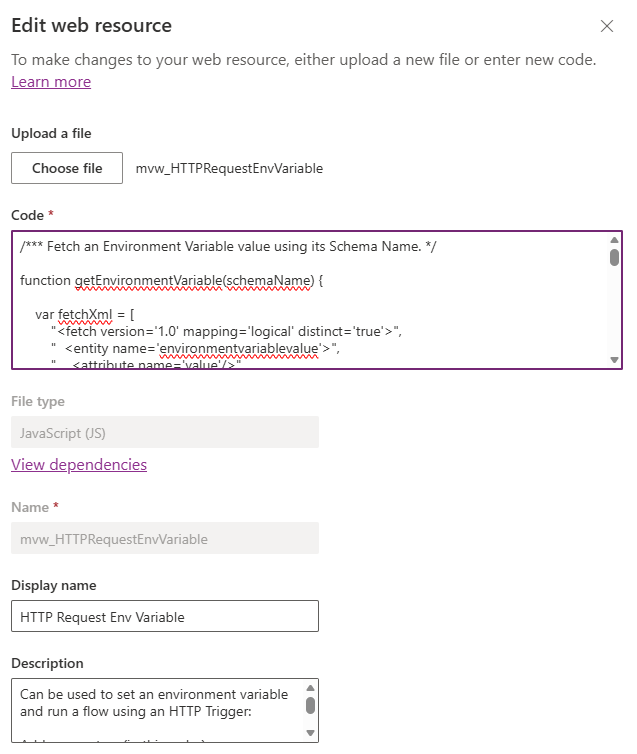The image size is (637, 754).
Task: Click the Description box scrollbar thumb
Action: (310, 706)
